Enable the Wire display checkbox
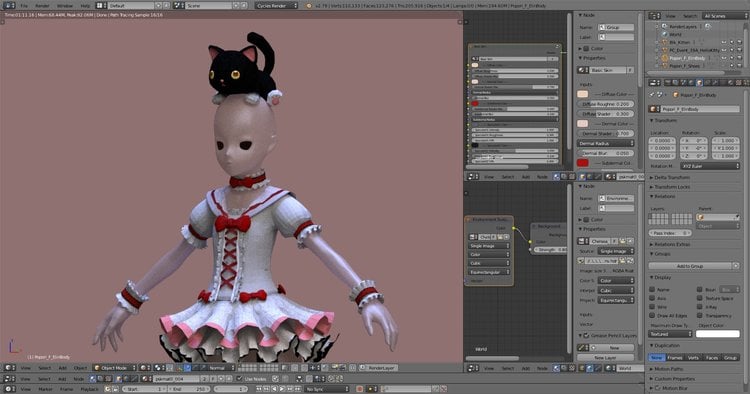 [x=652, y=307]
